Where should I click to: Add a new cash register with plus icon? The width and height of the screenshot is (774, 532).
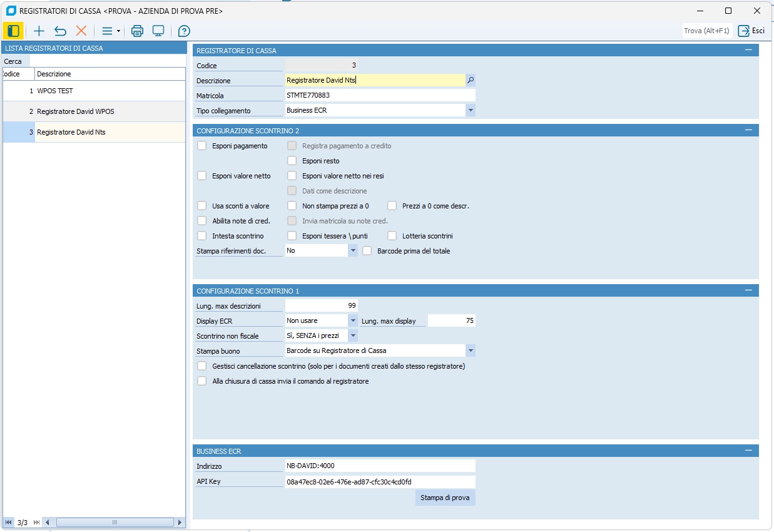[39, 31]
